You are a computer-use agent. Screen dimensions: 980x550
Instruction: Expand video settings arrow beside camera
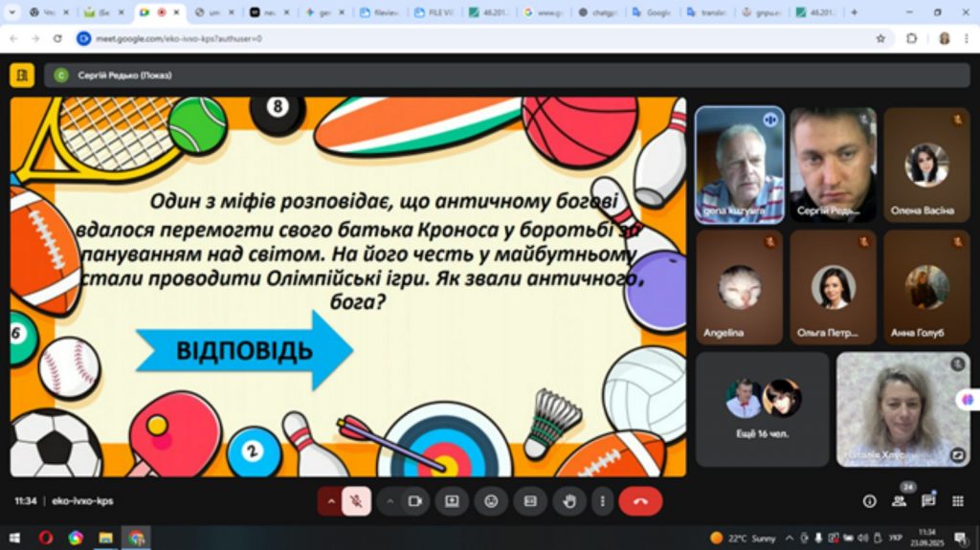pos(390,501)
